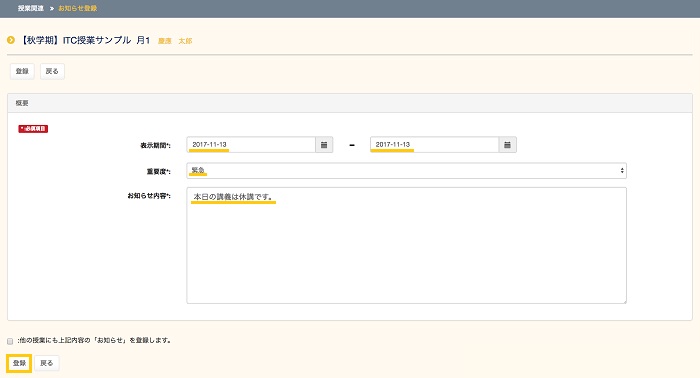Viewport: 700px width, 378px height.
Task: Focus the start date field 2017-11-13
Action: pyautogui.click(x=251, y=145)
